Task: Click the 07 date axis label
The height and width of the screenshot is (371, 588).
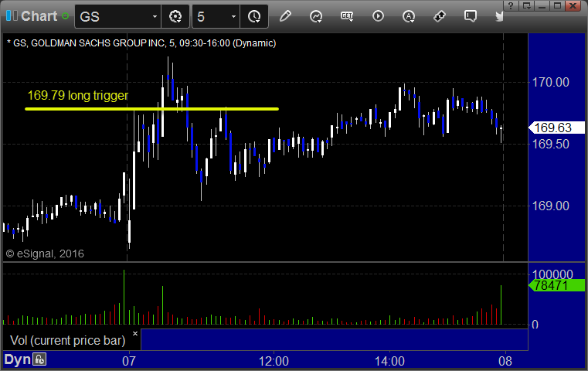Action: coord(129,361)
